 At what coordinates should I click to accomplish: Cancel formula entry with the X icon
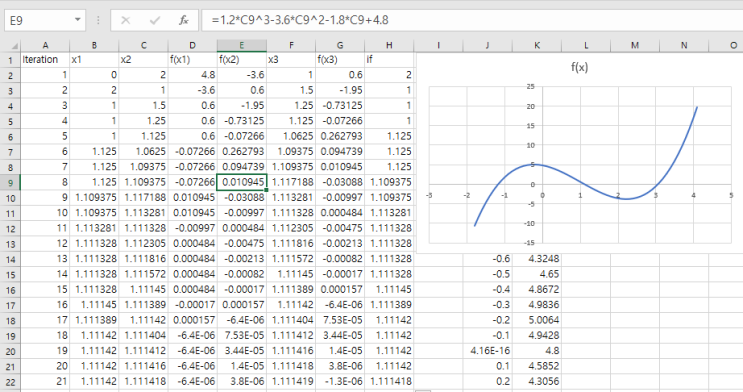pos(126,20)
